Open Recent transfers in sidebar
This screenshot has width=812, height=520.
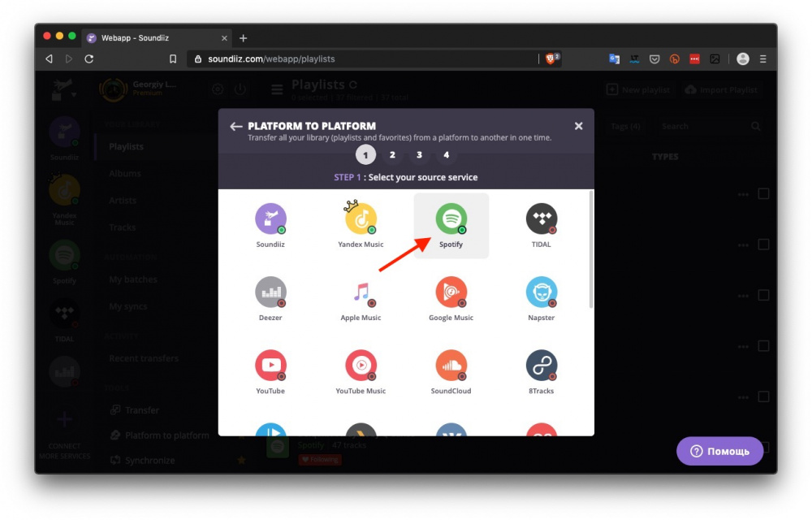tap(144, 358)
